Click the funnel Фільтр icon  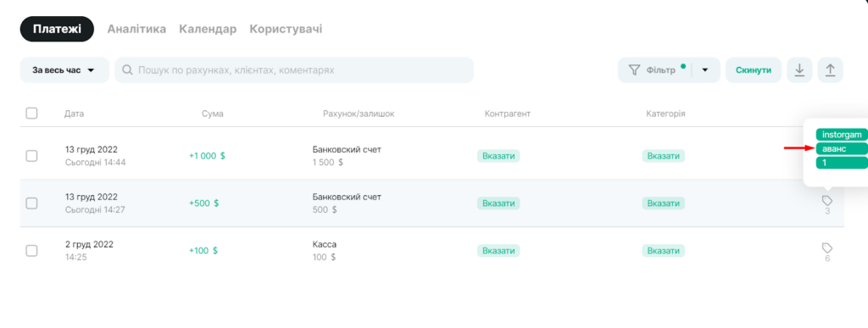pos(634,70)
